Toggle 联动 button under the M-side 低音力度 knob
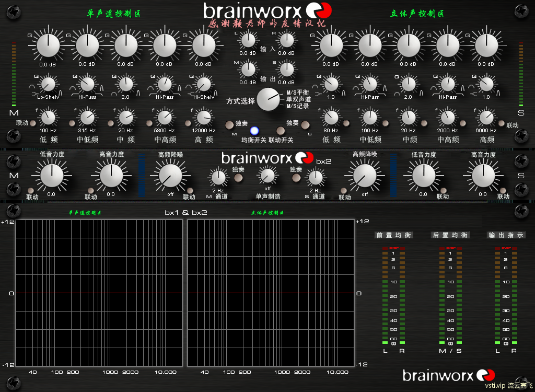535x392 pixels. [x=31, y=191]
